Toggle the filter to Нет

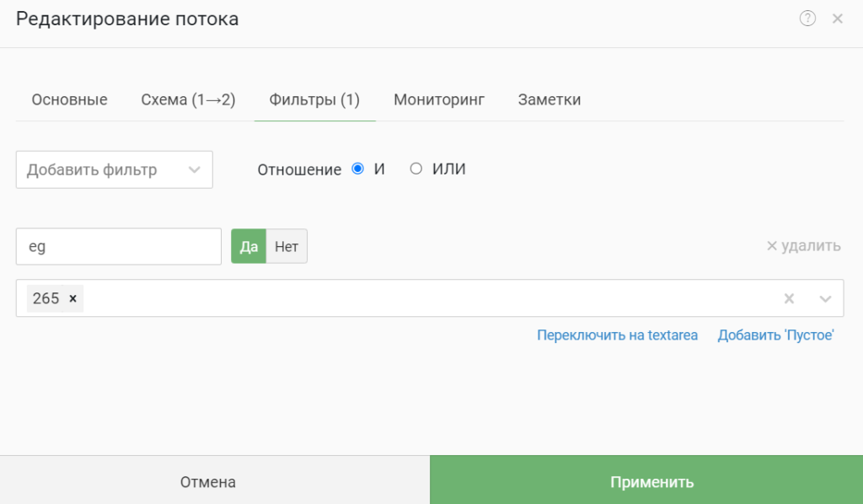pyautogui.click(x=287, y=246)
